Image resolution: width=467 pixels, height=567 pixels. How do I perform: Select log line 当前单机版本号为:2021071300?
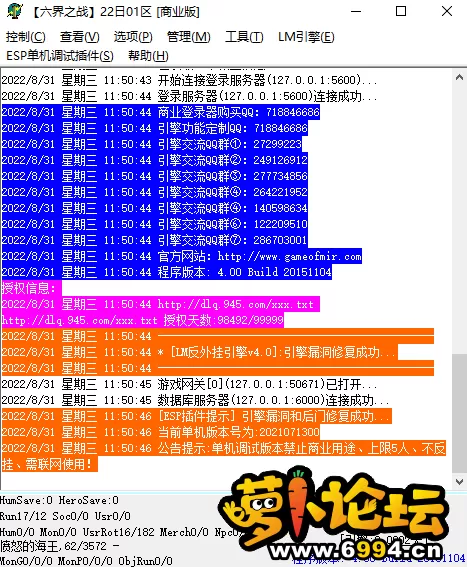click(x=161, y=432)
